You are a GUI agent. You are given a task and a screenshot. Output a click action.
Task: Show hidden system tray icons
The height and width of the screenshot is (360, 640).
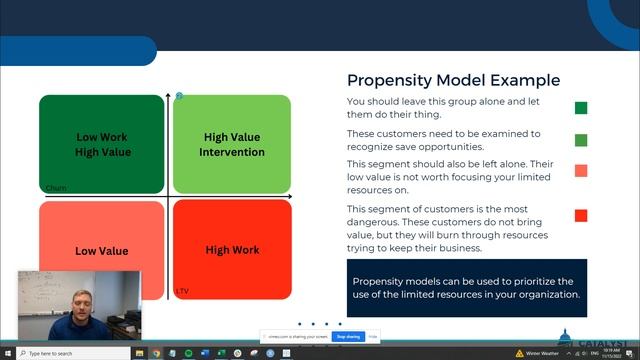(568, 353)
